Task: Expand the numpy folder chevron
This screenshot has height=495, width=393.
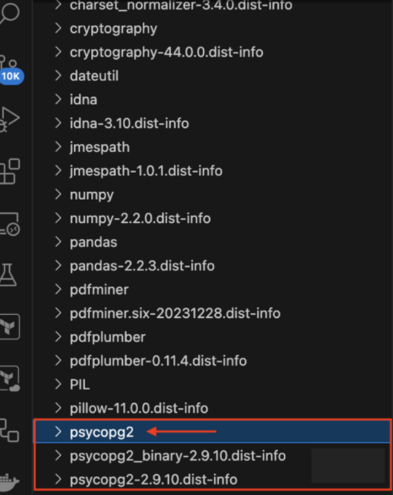Action: click(x=58, y=194)
